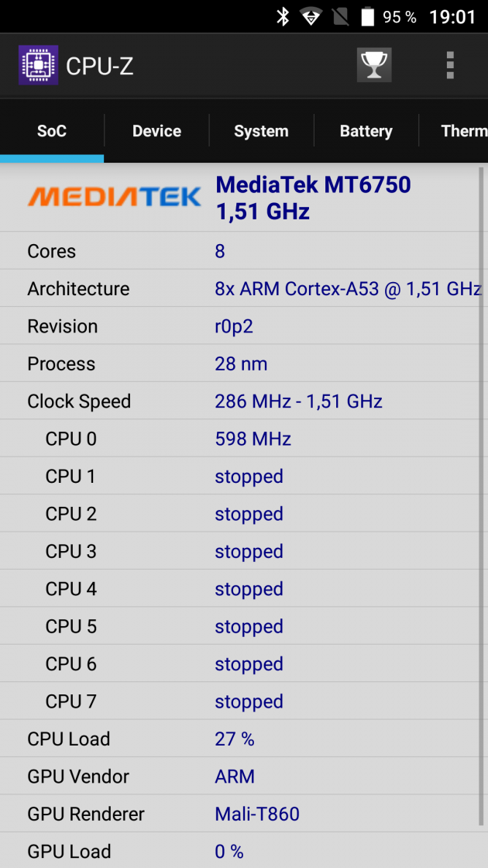Tap the Architecture row value
The height and width of the screenshot is (868, 488).
(x=348, y=289)
